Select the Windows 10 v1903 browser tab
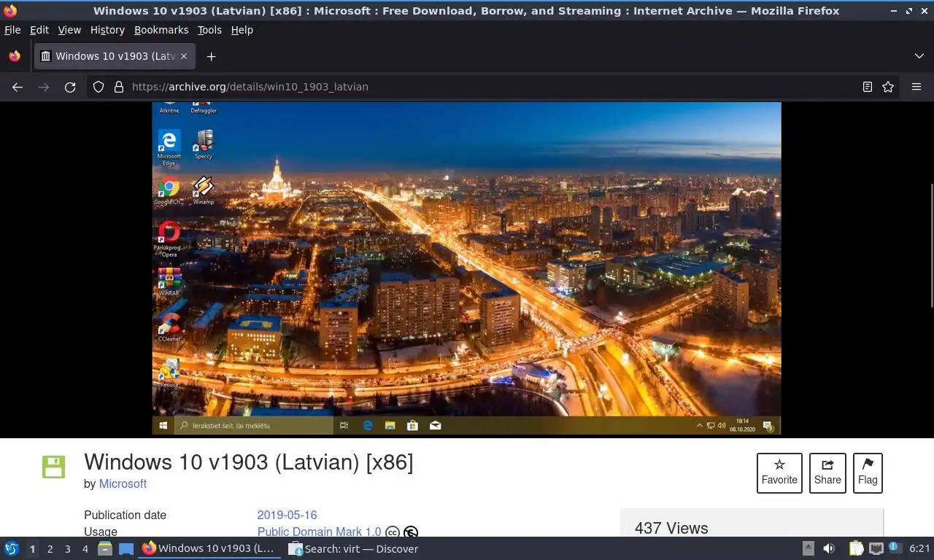 [115, 56]
